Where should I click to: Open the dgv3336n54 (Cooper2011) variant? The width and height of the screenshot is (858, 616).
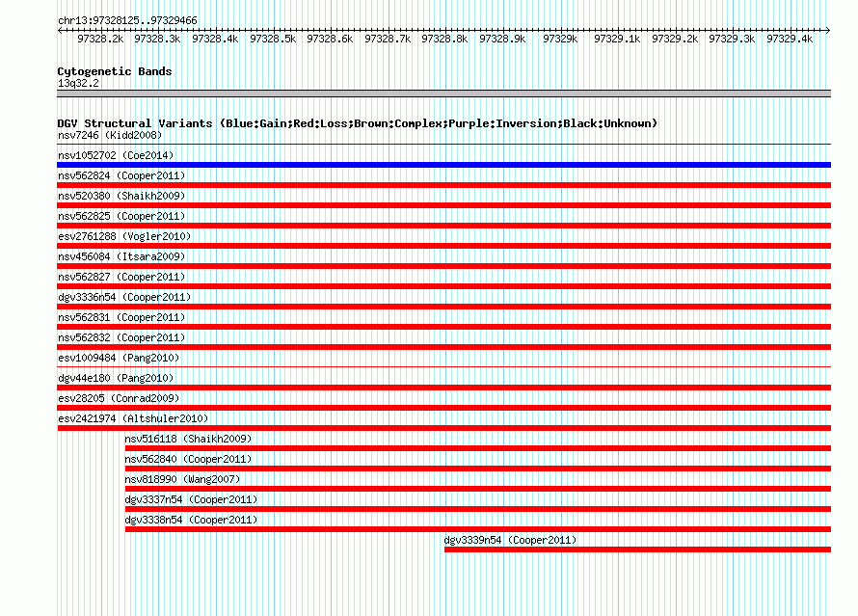click(124, 297)
